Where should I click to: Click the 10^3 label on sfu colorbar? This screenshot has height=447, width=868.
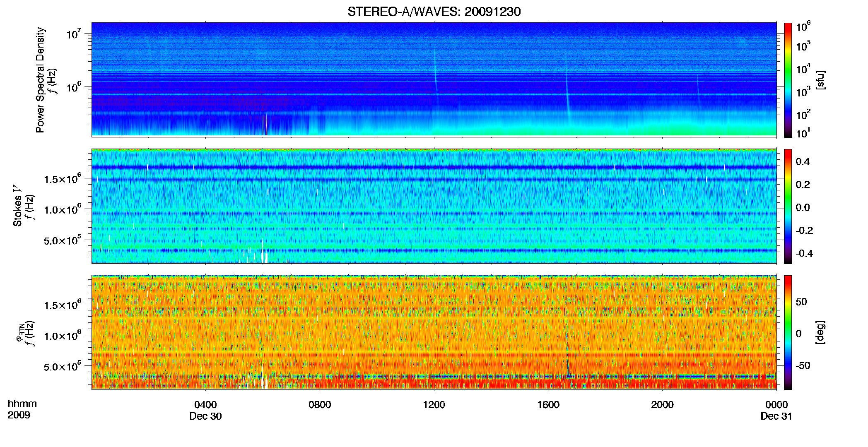(x=803, y=91)
